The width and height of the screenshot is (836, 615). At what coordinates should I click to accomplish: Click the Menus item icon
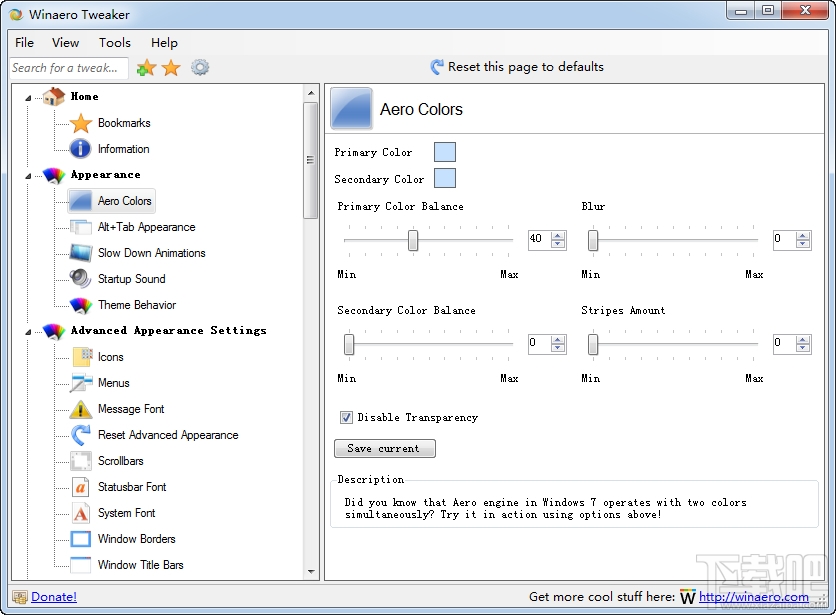point(81,383)
